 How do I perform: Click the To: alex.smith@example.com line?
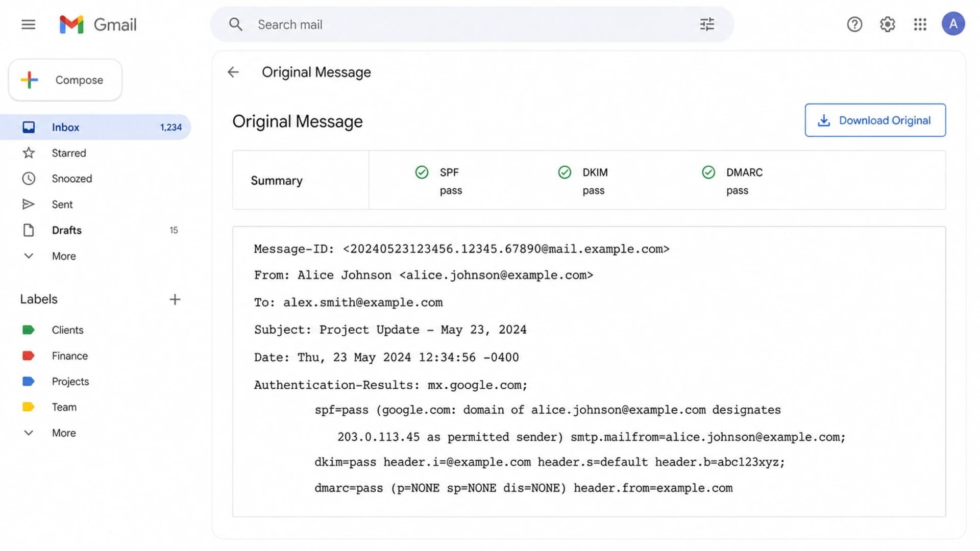[348, 303]
